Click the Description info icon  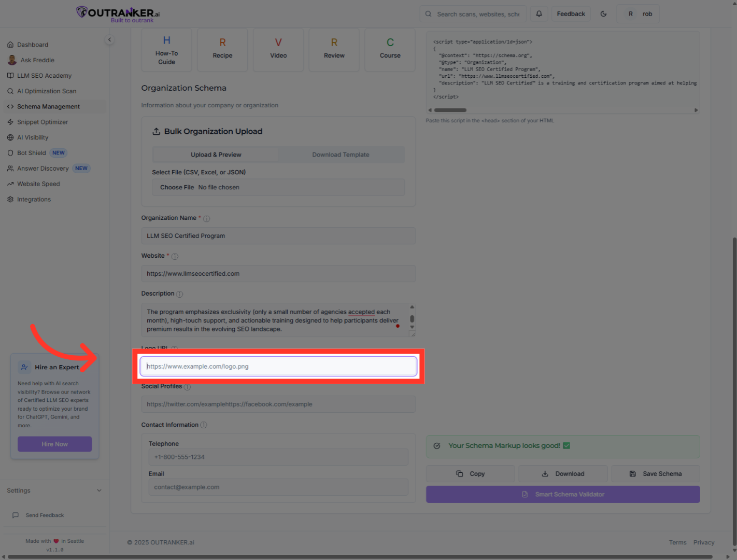(x=179, y=294)
